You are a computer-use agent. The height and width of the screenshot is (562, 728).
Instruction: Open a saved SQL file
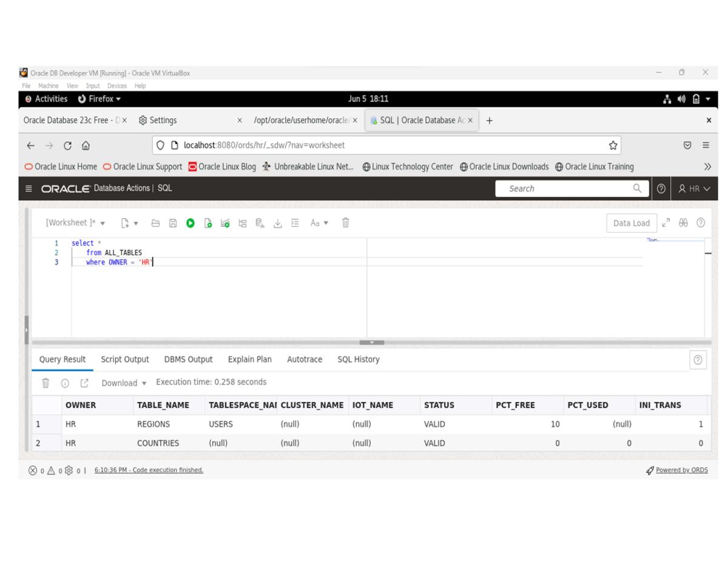coord(155,223)
